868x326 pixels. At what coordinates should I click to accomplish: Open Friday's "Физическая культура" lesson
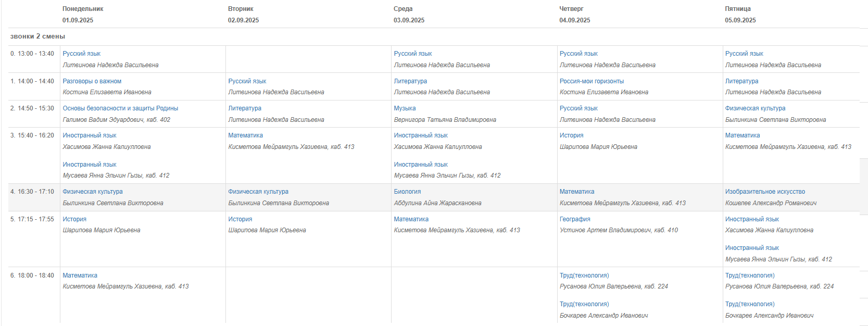[755, 108]
